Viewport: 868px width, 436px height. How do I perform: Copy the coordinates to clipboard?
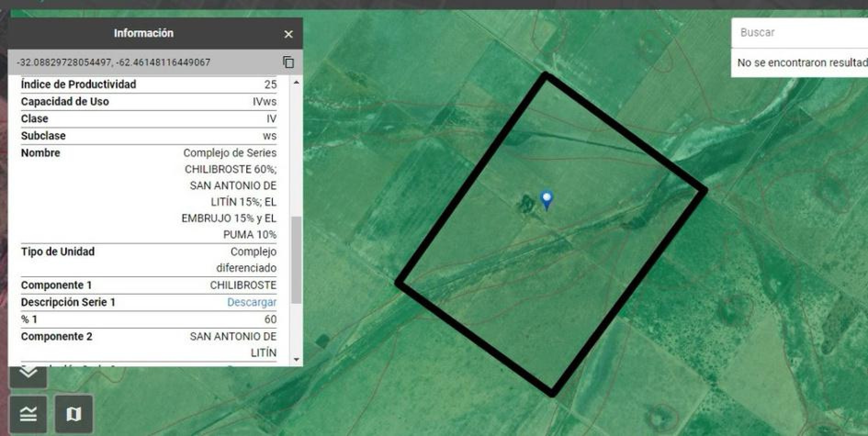[288, 62]
